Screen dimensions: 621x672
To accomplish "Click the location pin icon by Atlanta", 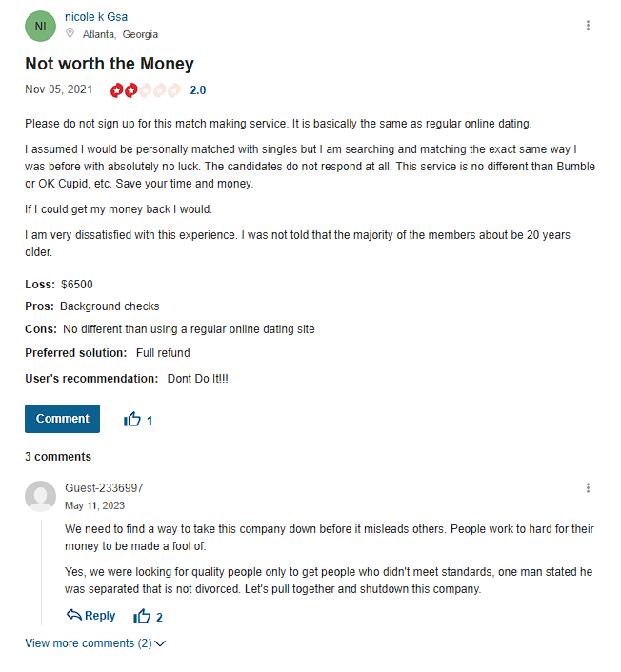I will point(70,33).
